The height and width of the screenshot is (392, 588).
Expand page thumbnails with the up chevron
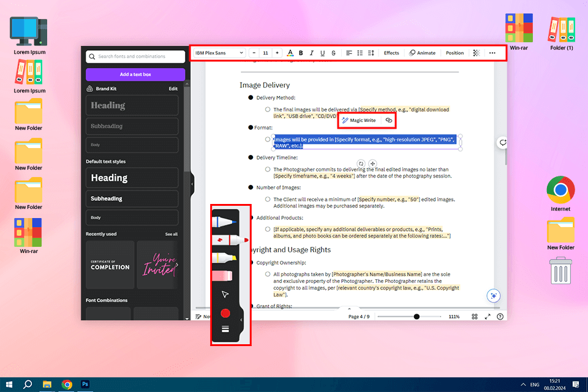click(349, 309)
